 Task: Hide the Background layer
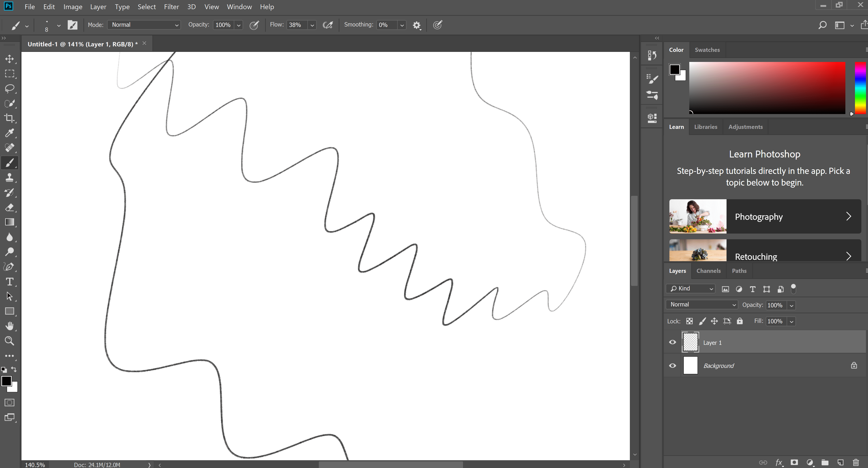click(672, 366)
